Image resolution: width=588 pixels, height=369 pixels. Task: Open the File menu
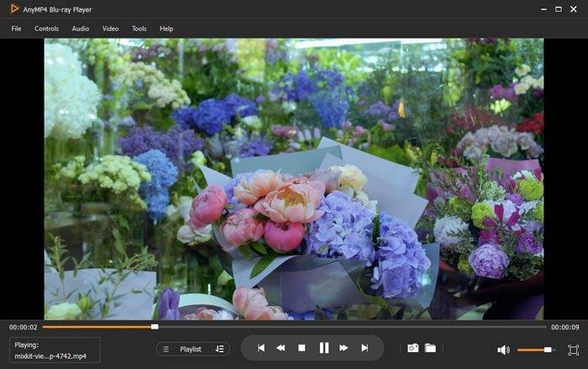[16, 29]
